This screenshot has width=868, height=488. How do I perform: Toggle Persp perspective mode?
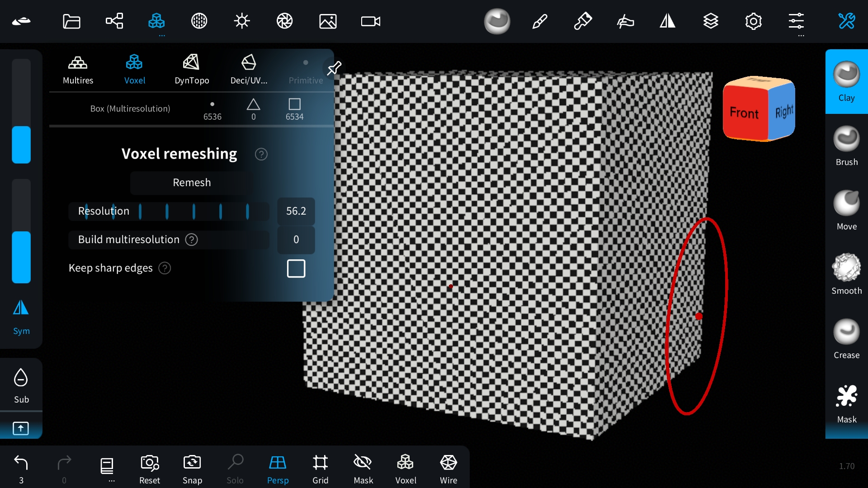[278, 469]
